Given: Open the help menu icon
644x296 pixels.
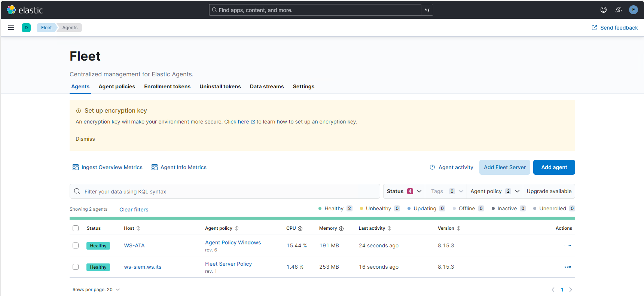Looking at the screenshot, I should (x=604, y=10).
